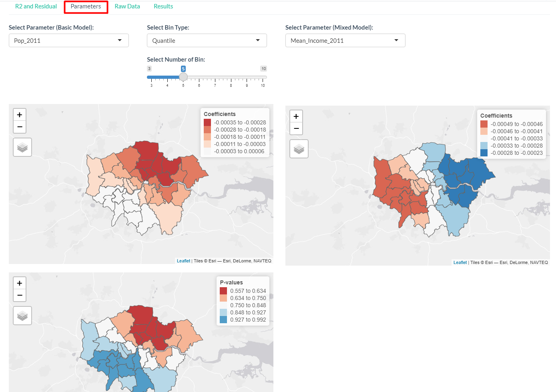Click the darkest red swatch in P-values legend
The image size is (556, 392).
(223, 291)
